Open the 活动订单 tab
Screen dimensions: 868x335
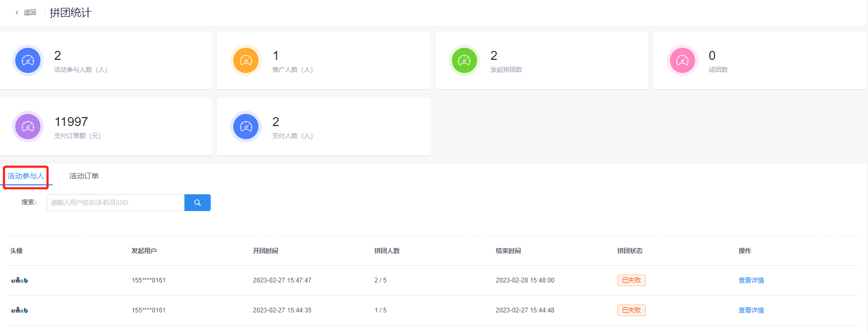coord(84,176)
